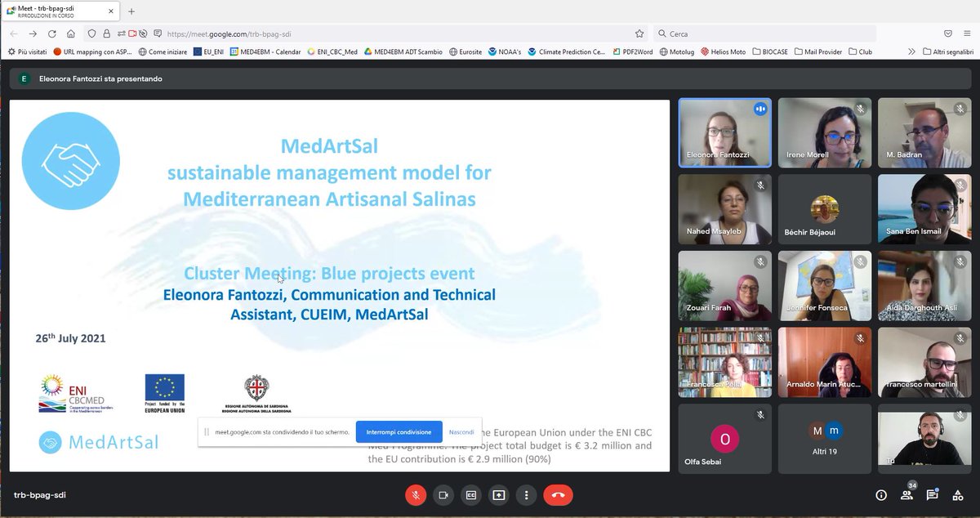The height and width of the screenshot is (518, 980).
Task: Unmute the microphone in Meet controls
Action: click(416, 495)
